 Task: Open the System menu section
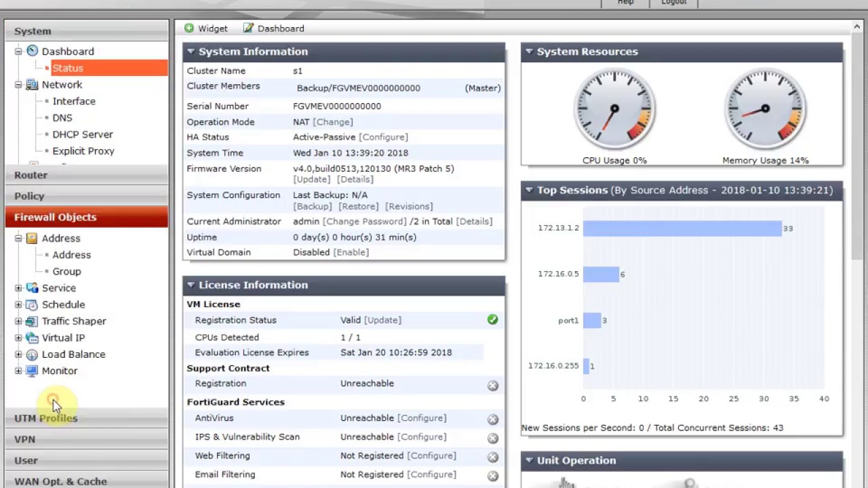87,30
